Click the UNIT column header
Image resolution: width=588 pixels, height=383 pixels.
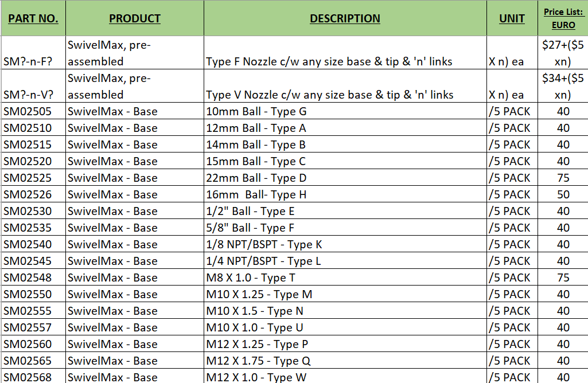pyautogui.click(x=512, y=18)
